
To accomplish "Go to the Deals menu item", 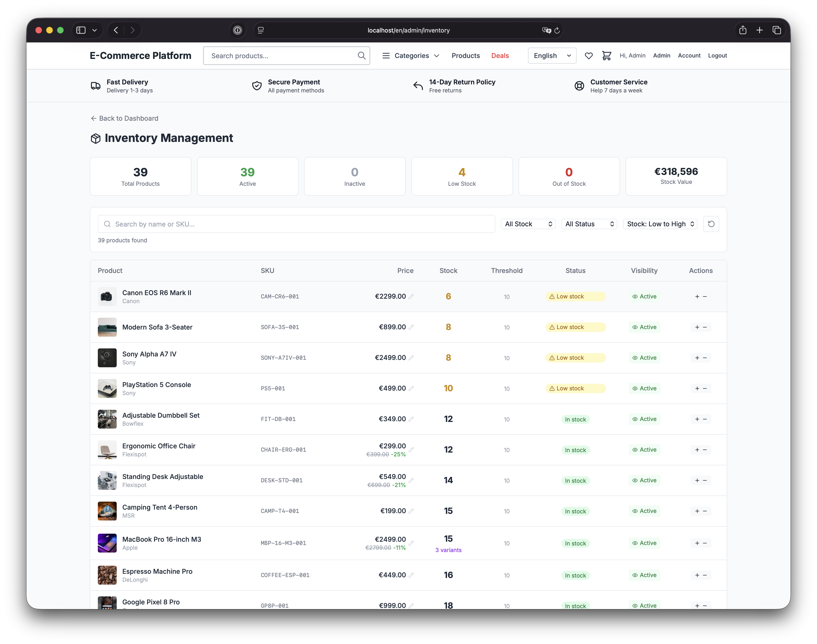I will [499, 56].
